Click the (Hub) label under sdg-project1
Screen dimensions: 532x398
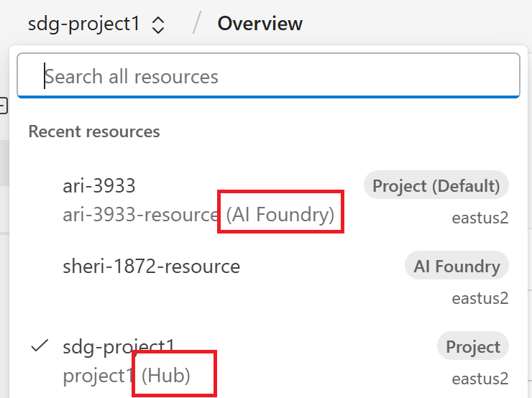(166, 375)
